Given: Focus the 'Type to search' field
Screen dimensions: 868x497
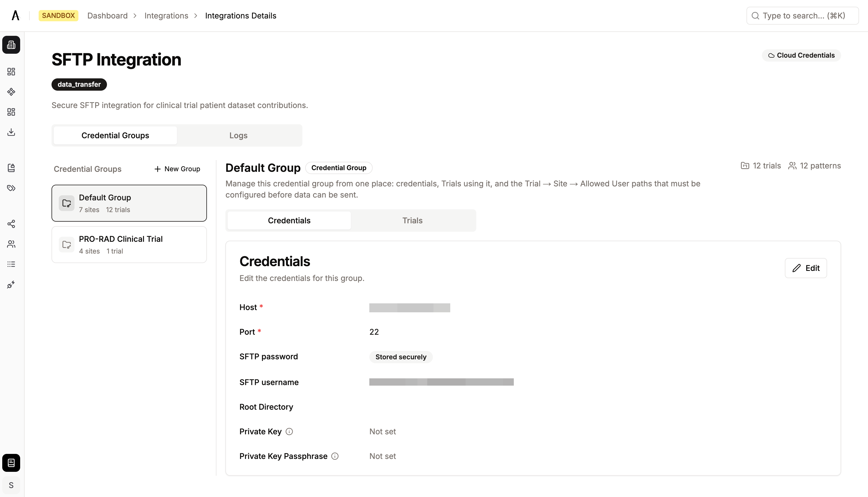Looking at the screenshot, I should (x=802, y=16).
